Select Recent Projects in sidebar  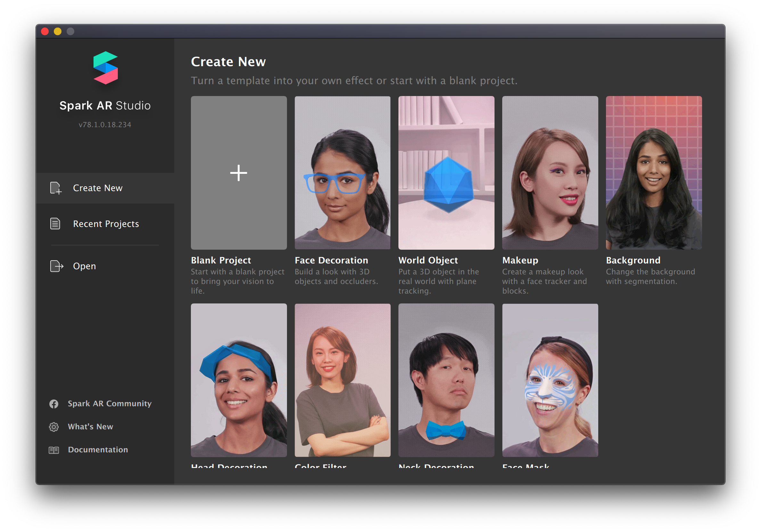coord(106,224)
